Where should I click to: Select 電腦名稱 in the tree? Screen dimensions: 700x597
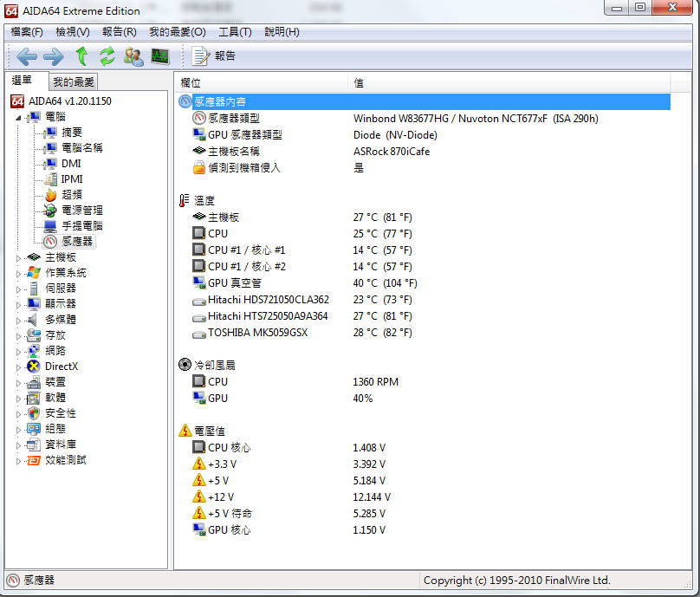[x=81, y=148]
